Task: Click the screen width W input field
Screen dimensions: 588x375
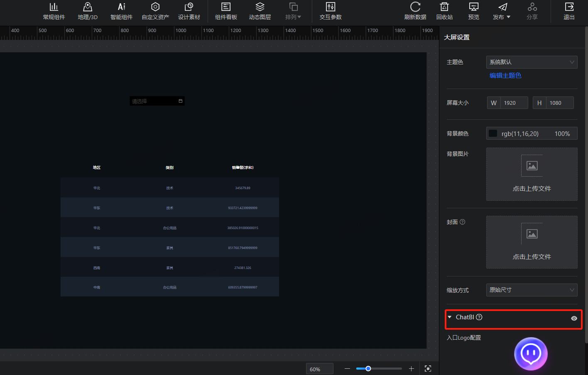Action: pos(513,103)
